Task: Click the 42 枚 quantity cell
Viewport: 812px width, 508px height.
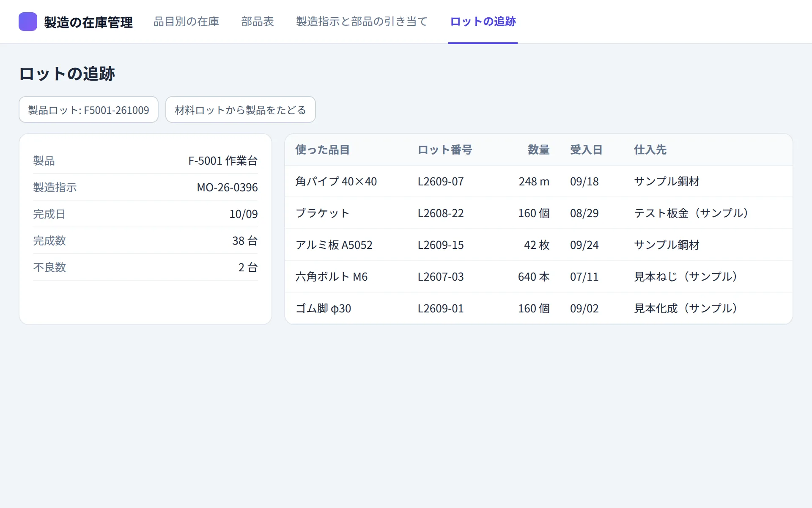Action: click(x=537, y=245)
